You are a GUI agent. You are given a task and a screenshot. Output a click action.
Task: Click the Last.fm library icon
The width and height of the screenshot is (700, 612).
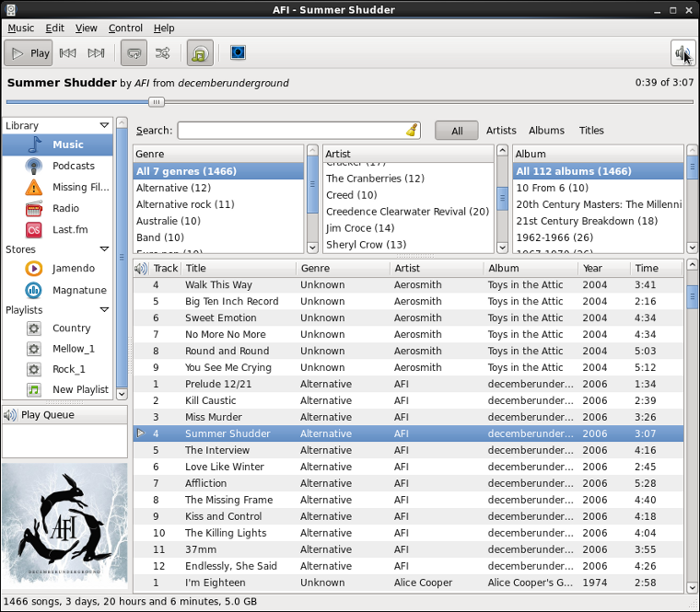(x=34, y=229)
